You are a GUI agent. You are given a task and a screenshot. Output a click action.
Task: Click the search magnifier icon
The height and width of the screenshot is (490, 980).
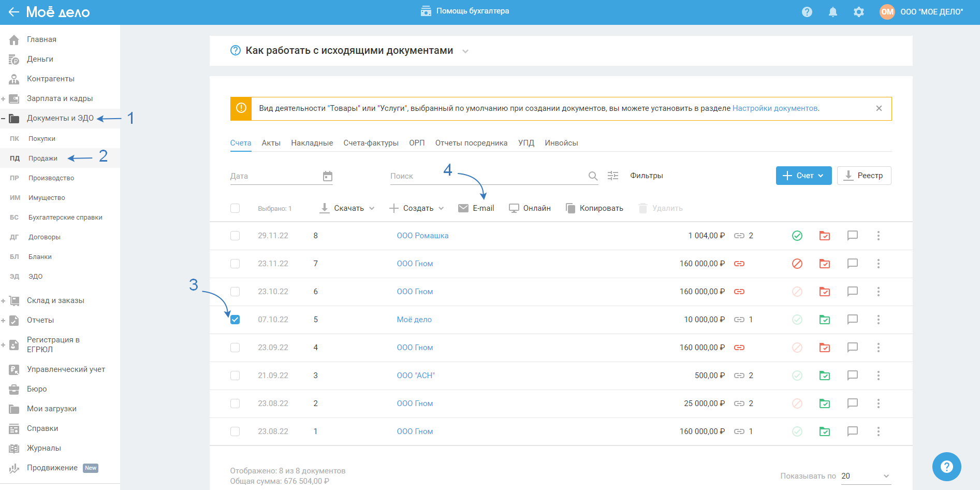593,176
